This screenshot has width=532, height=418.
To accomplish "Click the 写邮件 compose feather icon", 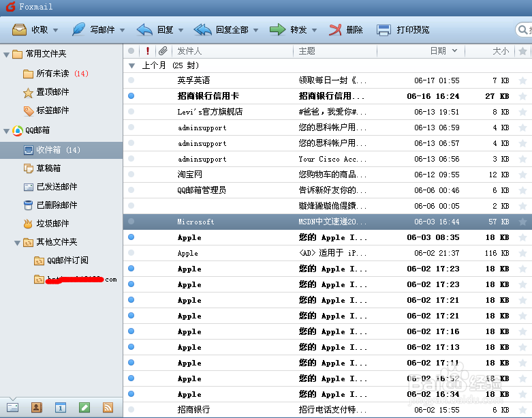I will (78, 30).
